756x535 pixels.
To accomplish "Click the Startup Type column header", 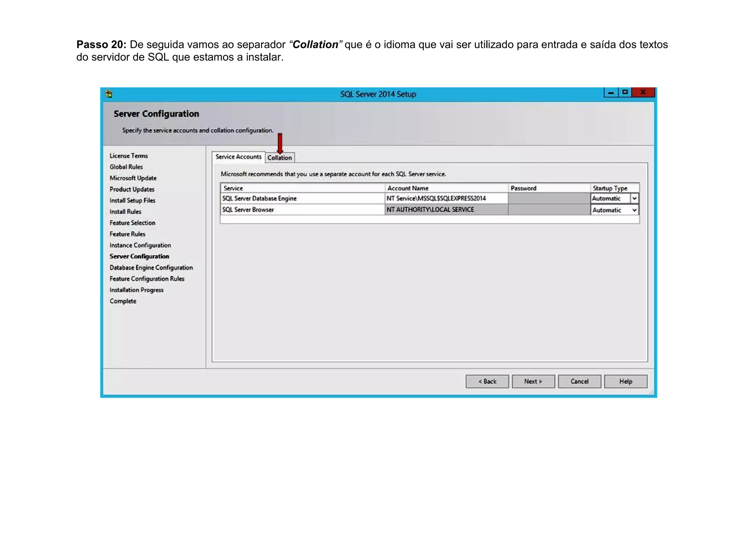I will 615,188.
